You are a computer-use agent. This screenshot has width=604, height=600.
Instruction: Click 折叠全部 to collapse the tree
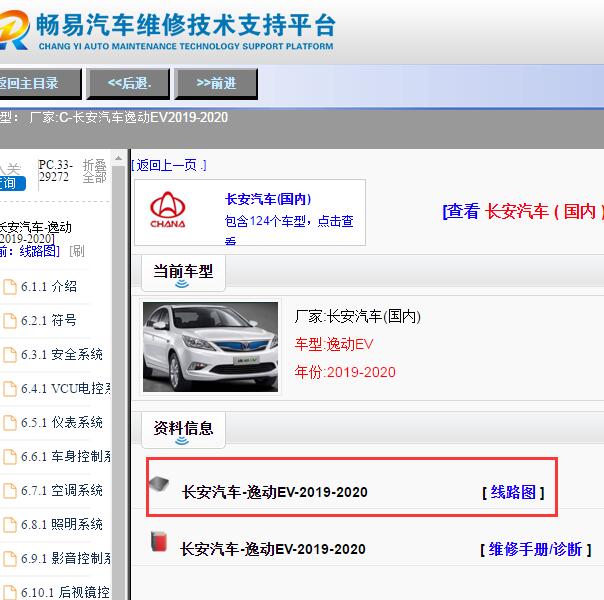coord(94,171)
